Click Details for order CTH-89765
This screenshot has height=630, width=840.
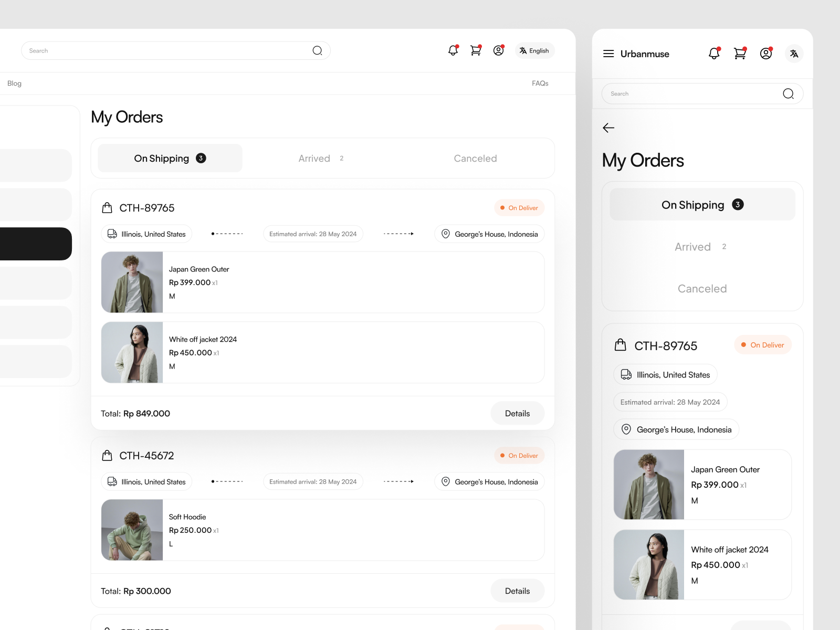517,413
